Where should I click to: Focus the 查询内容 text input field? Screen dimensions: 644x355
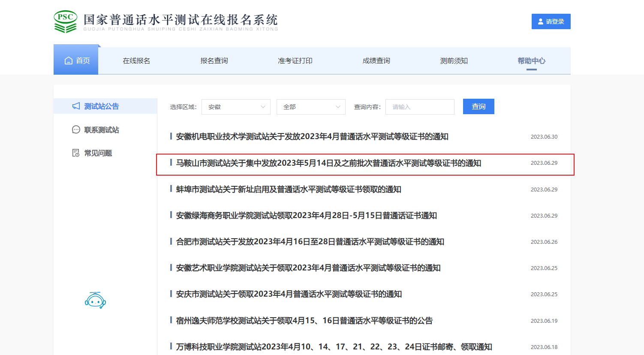(x=420, y=107)
